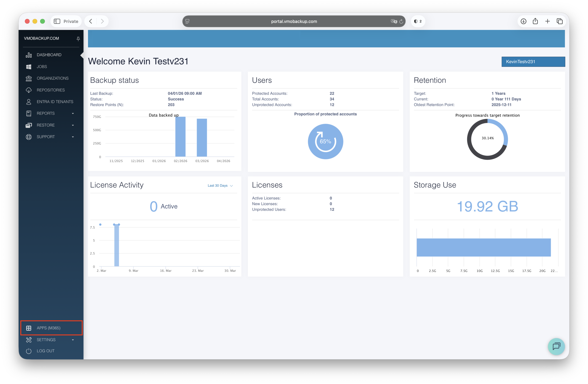Click the Apps (M365) grid icon
The width and height of the screenshot is (588, 384).
coord(29,328)
